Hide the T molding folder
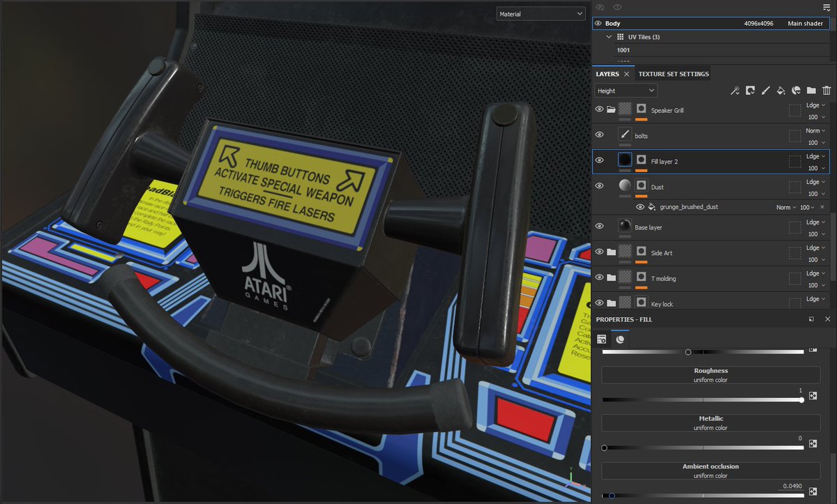Viewport: 837px width, 504px height. point(599,277)
